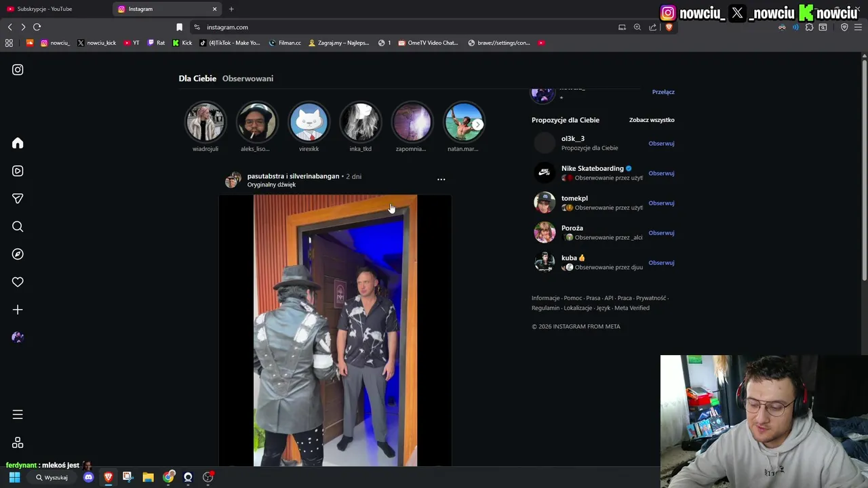
Task: Close the Instagram browser tab
Action: tap(215, 9)
